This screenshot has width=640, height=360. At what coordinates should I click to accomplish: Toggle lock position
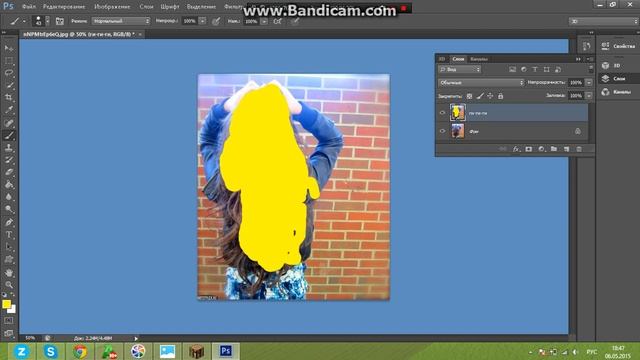[490, 96]
